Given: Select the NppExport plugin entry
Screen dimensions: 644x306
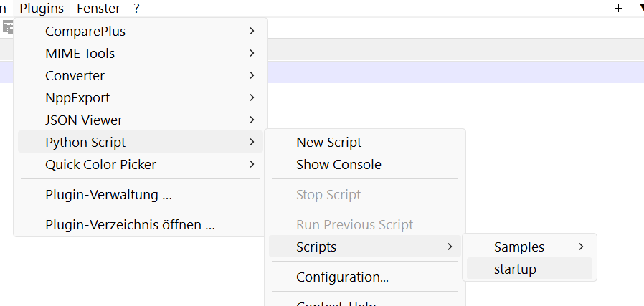Looking at the screenshot, I should 77,98.
